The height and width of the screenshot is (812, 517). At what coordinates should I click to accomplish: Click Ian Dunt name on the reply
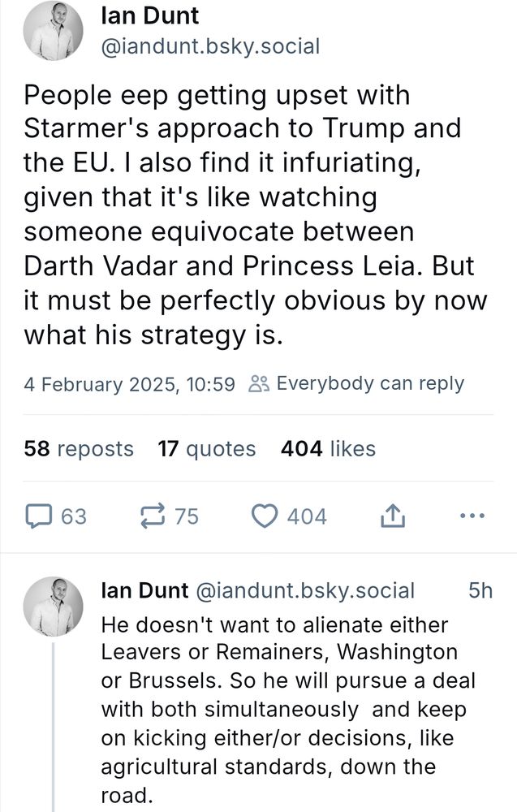click(x=144, y=590)
